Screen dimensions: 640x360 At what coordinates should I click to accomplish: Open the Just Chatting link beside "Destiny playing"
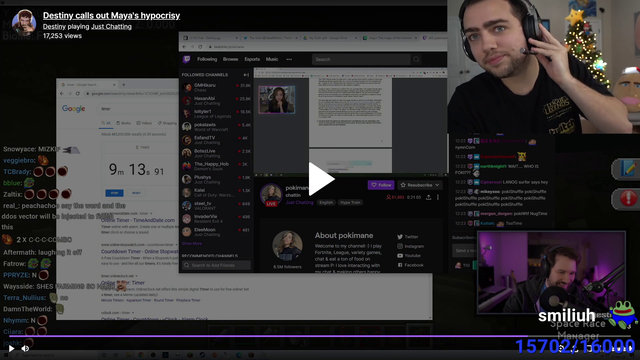point(111,27)
